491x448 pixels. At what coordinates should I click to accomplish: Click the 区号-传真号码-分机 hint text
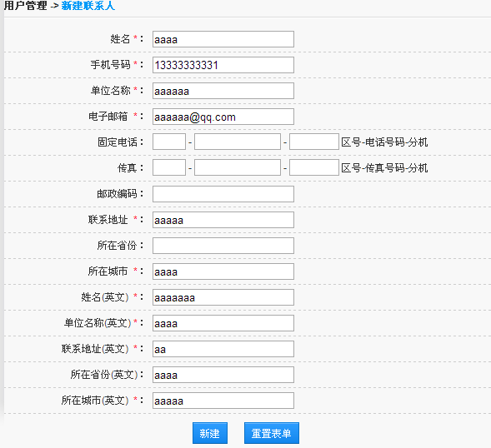pyautogui.click(x=384, y=168)
